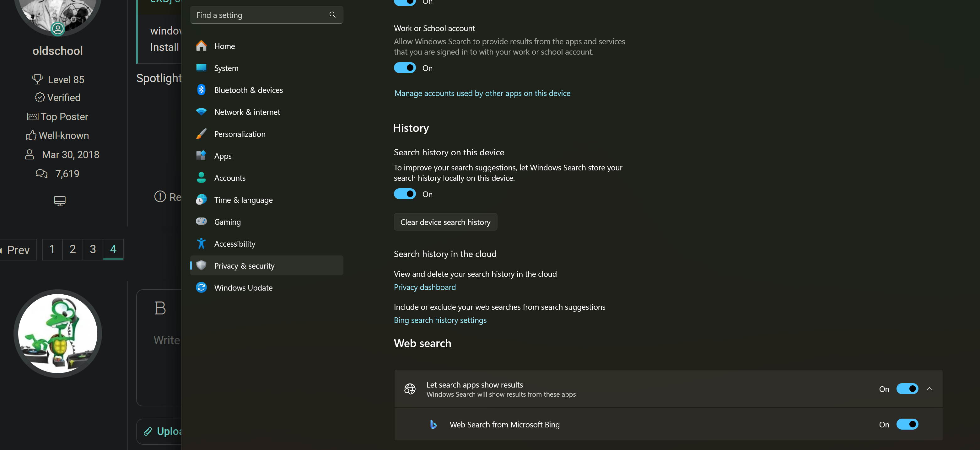Click the Home house icon
The image size is (980, 450).
[x=201, y=46]
